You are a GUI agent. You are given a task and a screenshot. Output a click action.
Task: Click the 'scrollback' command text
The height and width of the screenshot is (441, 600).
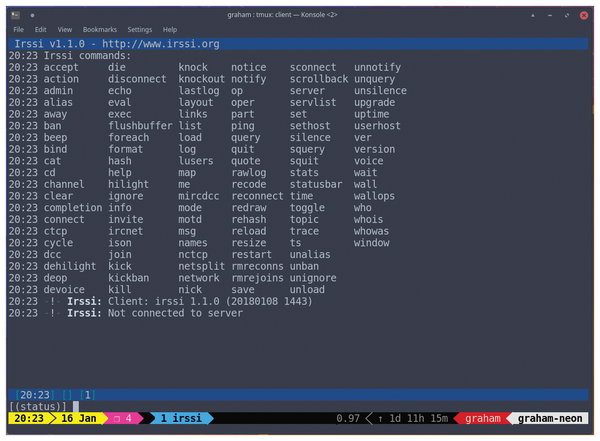319,79
